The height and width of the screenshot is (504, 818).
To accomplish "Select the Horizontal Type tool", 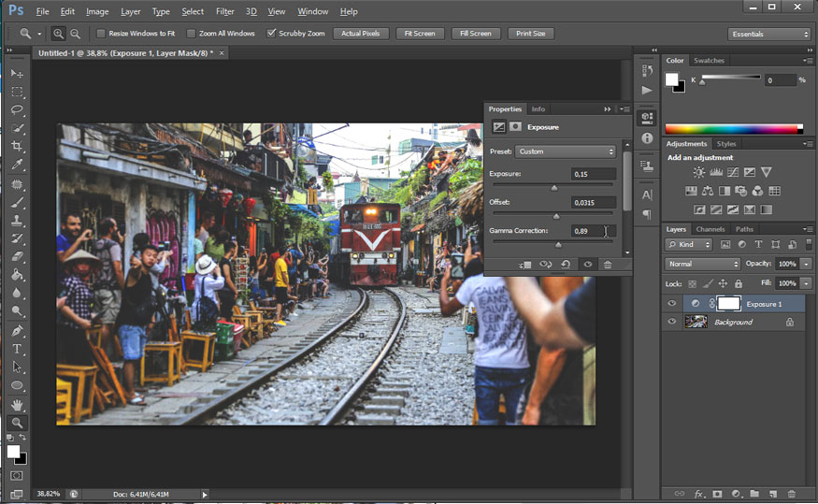I will (x=17, y=349).
